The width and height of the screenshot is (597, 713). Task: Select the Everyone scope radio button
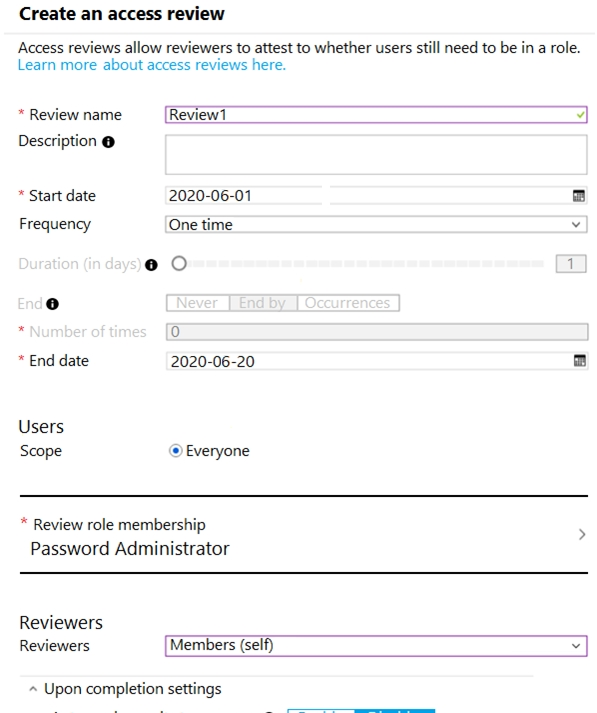(176, 451)
